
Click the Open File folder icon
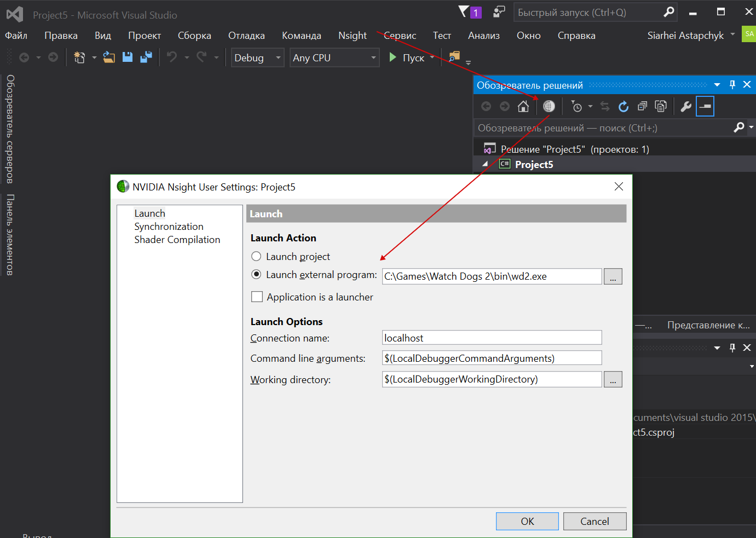point(109,57)
